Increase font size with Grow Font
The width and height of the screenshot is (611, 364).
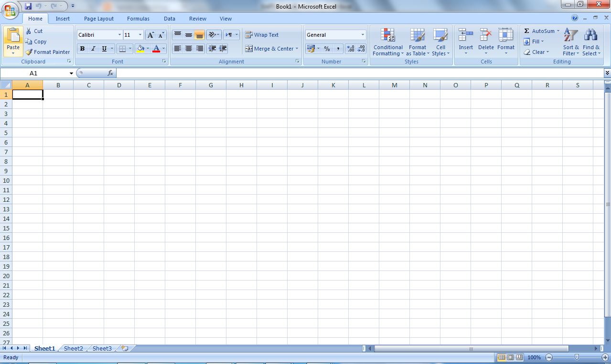tap(150, 35)
